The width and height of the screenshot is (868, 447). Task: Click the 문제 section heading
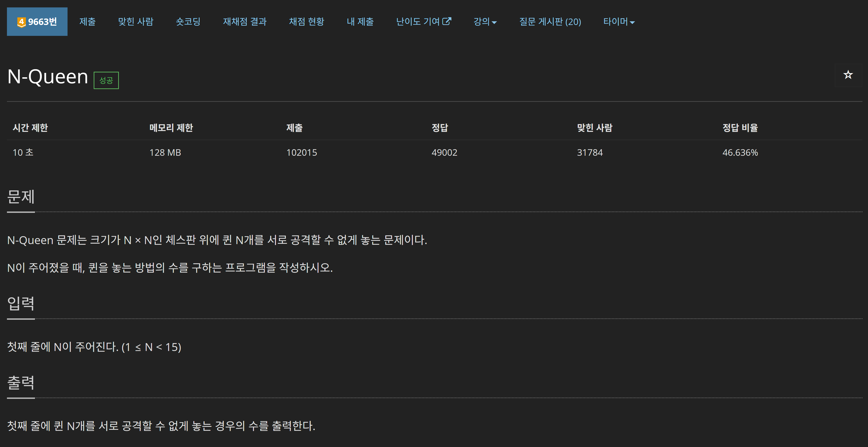click(x=21, y=197)
